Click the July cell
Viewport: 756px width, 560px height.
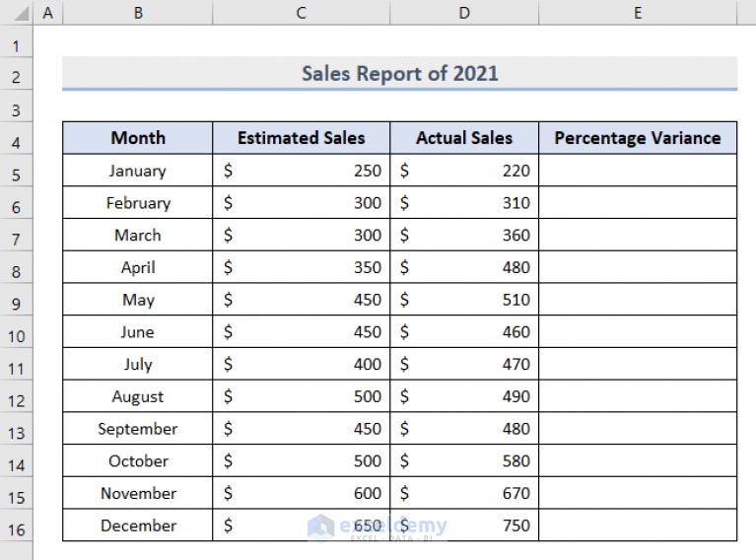click(138, 364)
